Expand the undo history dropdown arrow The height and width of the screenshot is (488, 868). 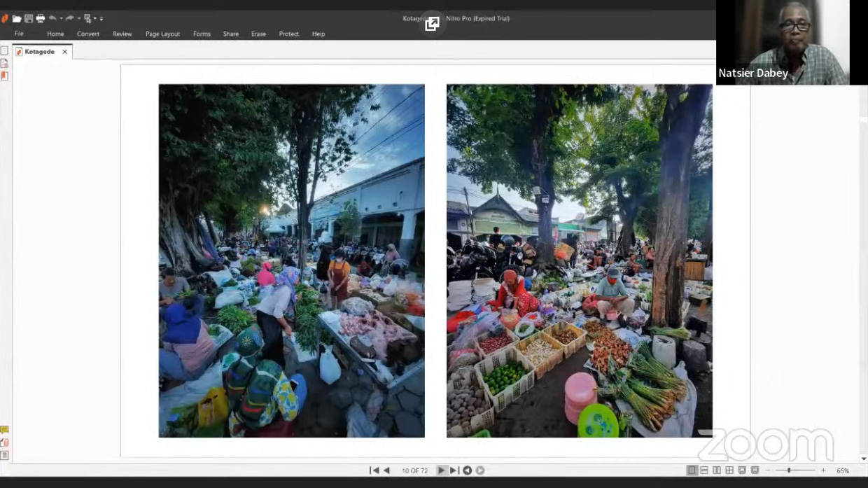pos(61,18)
